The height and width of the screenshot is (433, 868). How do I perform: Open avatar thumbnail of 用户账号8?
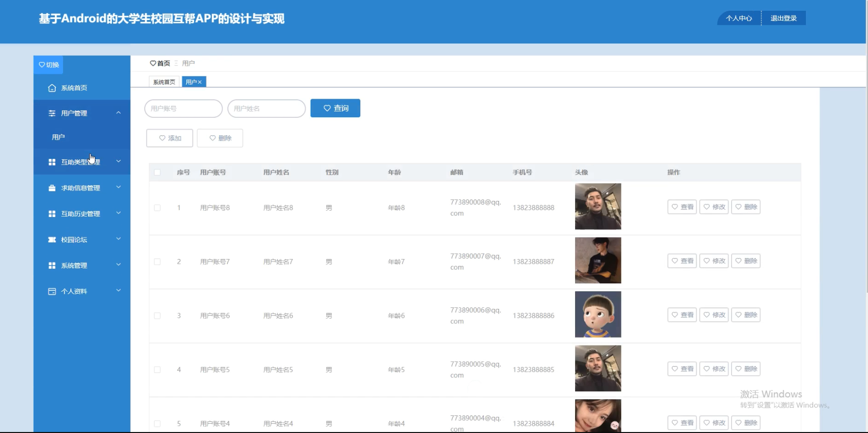click(x=598, y=206)
